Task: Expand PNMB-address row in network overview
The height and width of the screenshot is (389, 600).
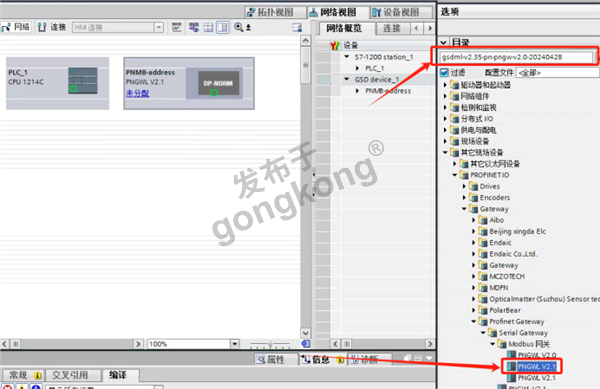Action: click(x=357, y=91)
